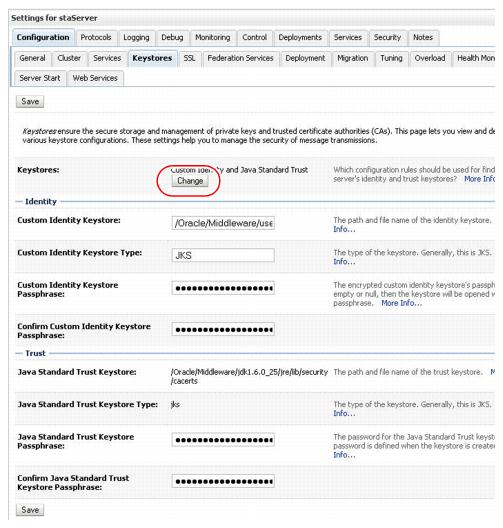The image size is (503, 528).
Task: Open Info link for Java Standard Trust passphrase
Action: 344,455
